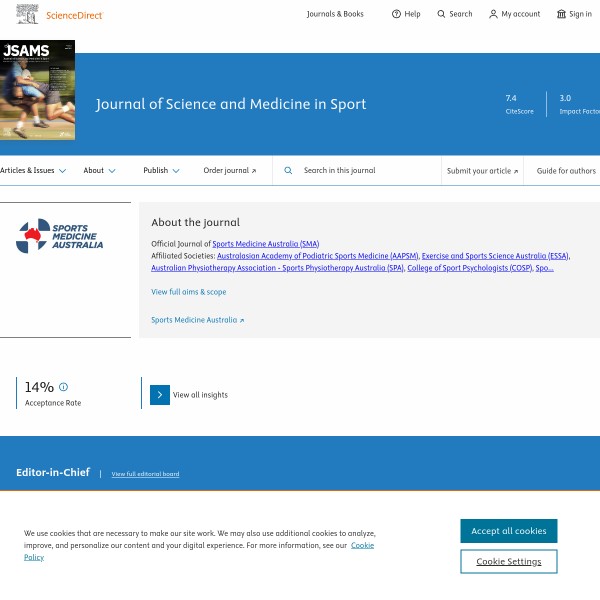This screenshot has height=600, width=600.
Task: Open View full aims & scope
Action: (x=188, y=292)
